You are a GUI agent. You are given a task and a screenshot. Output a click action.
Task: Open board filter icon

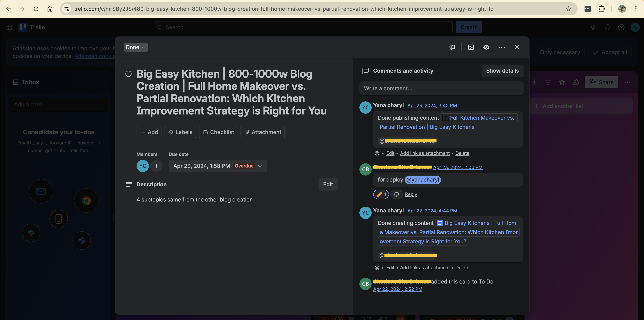(548, 82)
